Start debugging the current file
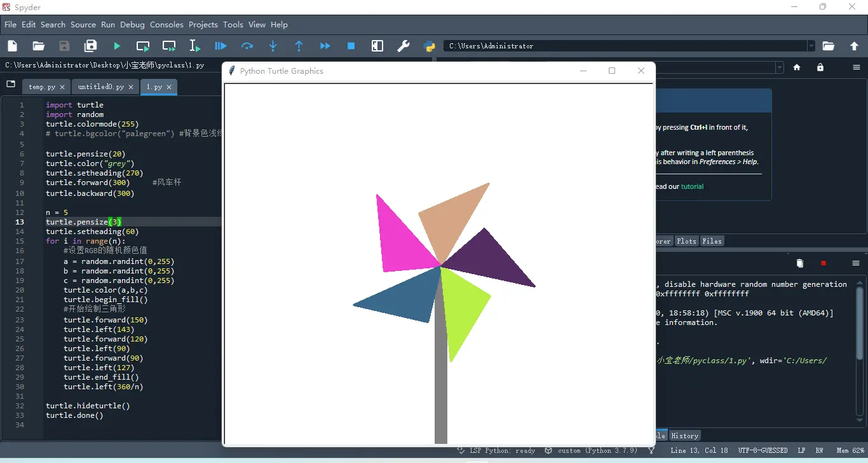Screen dimensions: 868x463 coord(220,46)
